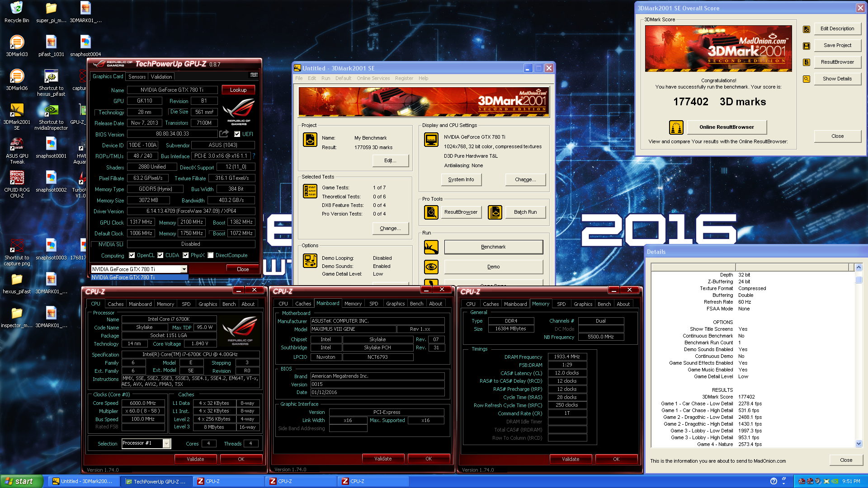Click the Show Details magnifier icon
Viewport: 868px width, 488px height.
tap(806, 79)
